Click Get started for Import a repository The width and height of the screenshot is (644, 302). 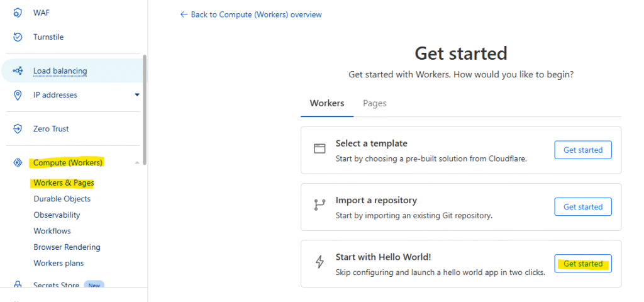coord(582,206)
